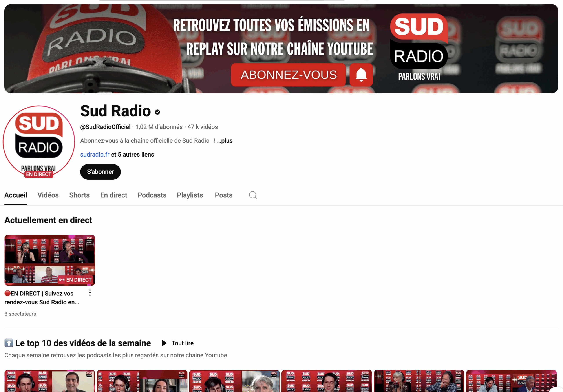Expand the 'et 5 autres liens' list
Image resolution: width=563 pixels, height=392 pixels.
[133, 154]
